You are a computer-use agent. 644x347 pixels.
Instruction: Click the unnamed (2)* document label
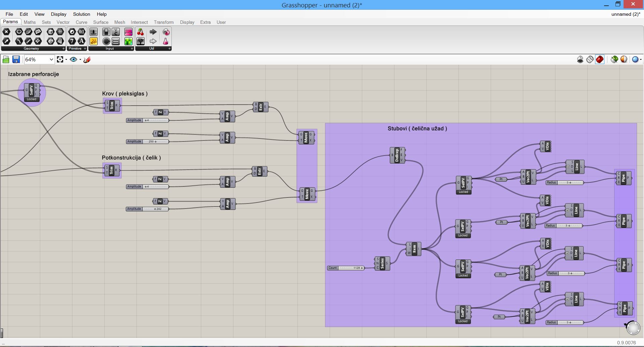point(625,14)
